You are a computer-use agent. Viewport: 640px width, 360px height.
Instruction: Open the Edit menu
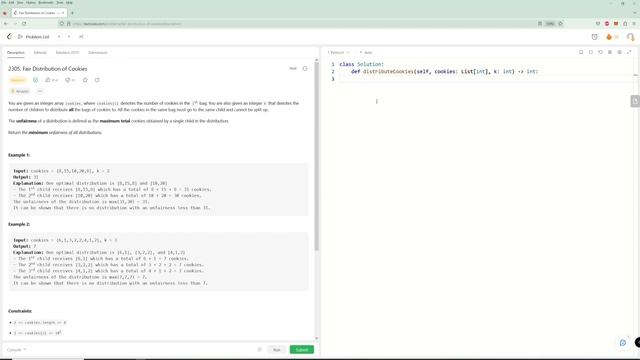coord(11,2)
